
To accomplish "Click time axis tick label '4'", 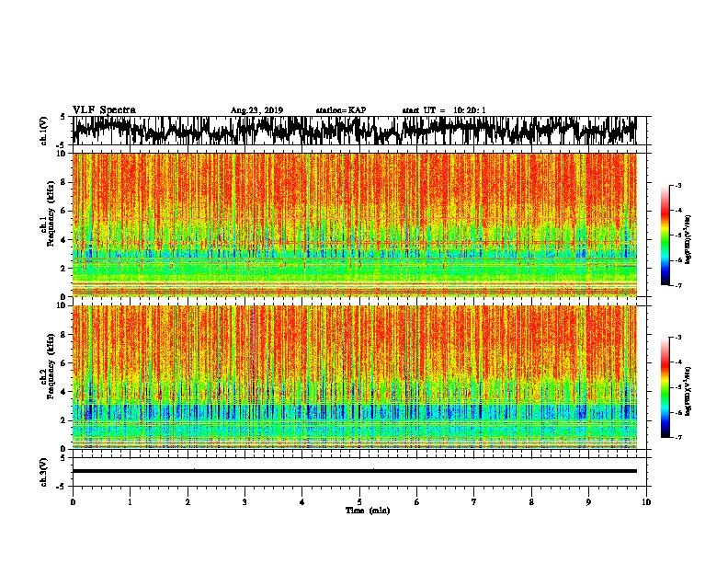I will point(302,502).
